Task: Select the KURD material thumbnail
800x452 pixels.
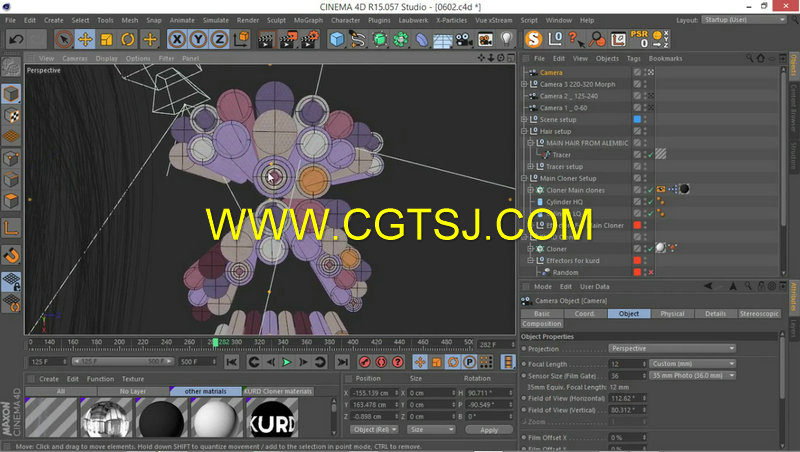Action: [x=272, y=418]
